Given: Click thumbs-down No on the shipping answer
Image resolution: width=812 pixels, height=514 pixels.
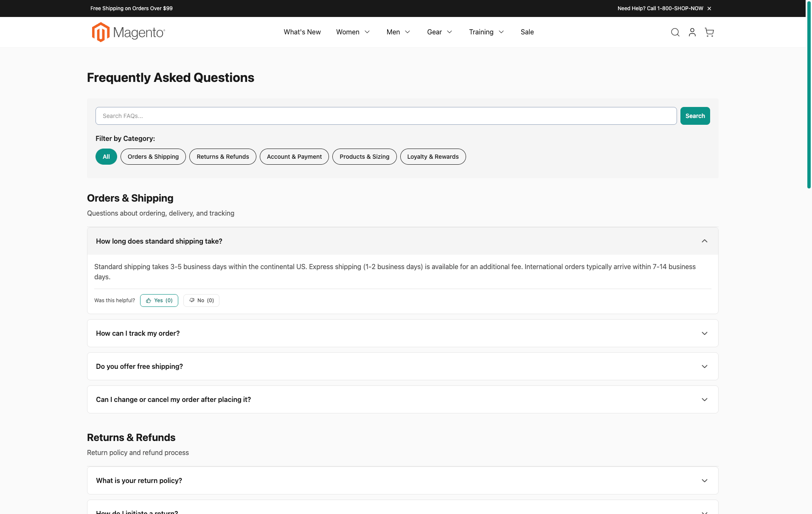Looking at the screenshot, I should tap(201, 300).
